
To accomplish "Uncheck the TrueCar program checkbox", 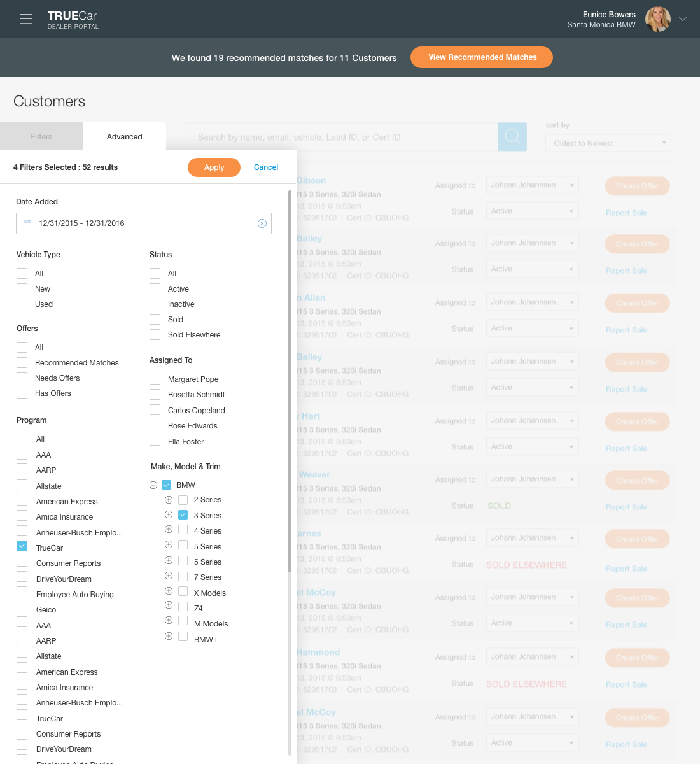I will (x=21, y=545).
